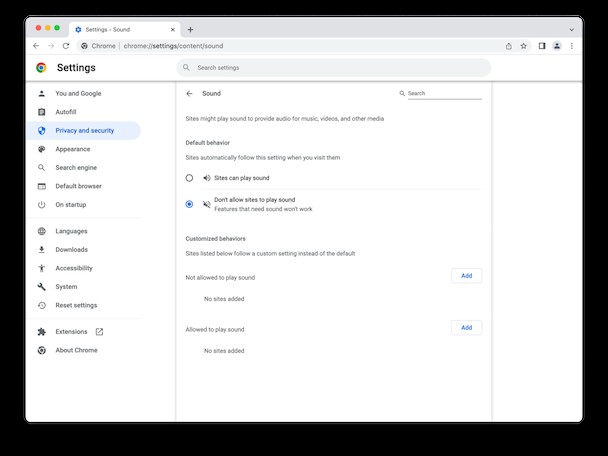Select Privacy and security in the sidebar
Screen dimensions: 608x456
[x=84, y=131]
